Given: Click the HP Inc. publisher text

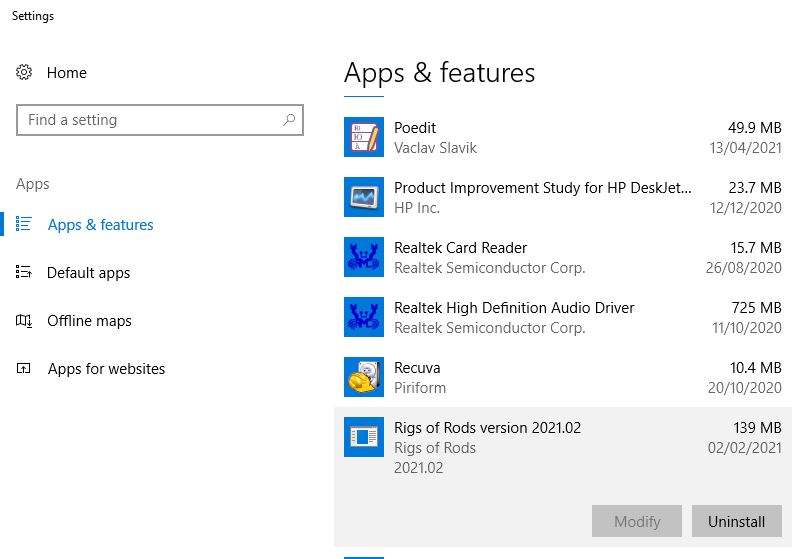Looking at the screenshot, I should (x=417, y=207).
